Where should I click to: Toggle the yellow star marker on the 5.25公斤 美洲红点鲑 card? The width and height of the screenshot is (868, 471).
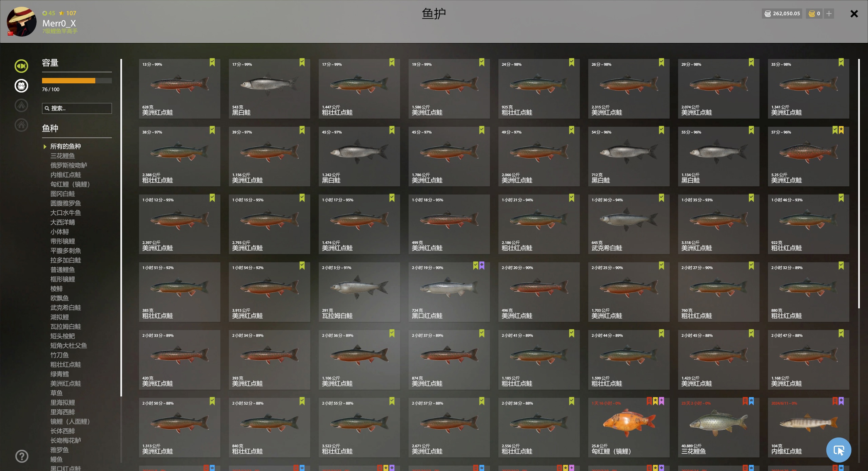(841, 130)
